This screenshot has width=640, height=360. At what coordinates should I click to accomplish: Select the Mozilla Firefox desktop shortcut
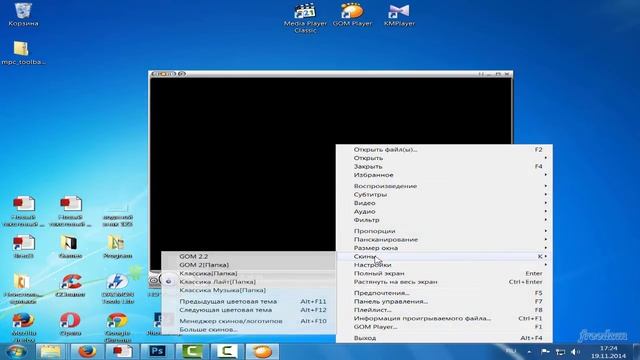coord(23,327)
